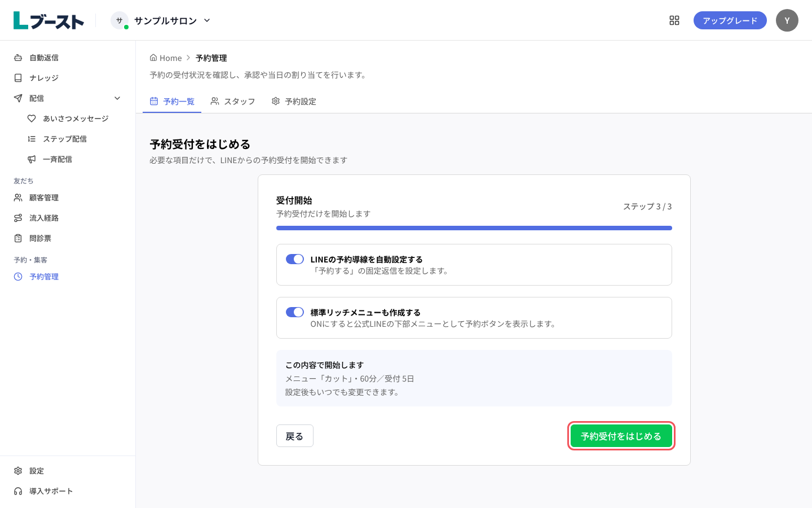
Task: Toggle 標準リッチメニューも作成する switch
Action: (295, 312)
